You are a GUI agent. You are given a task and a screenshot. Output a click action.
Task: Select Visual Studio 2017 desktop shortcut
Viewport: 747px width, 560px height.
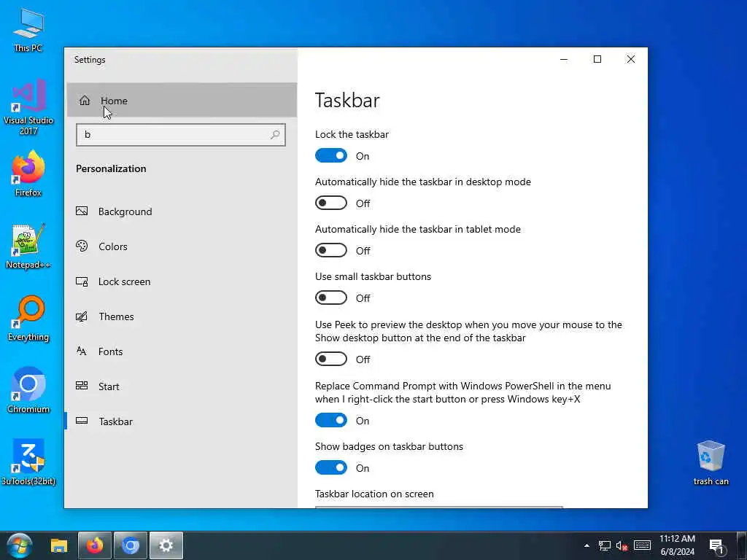[28, 107]
